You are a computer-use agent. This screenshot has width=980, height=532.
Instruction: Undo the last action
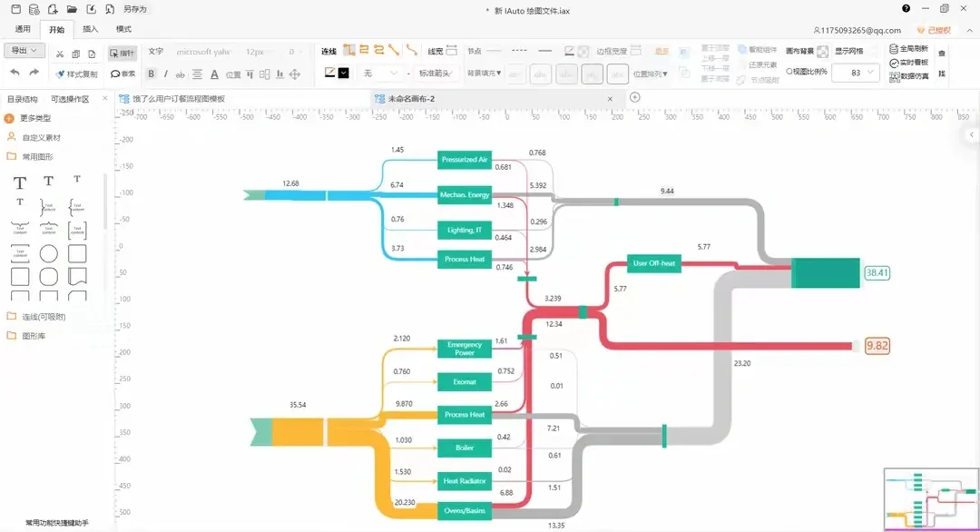15,73
